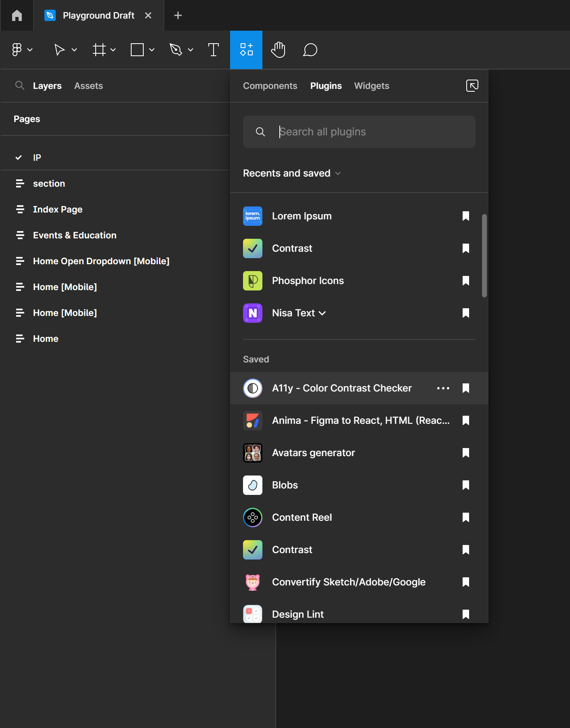The height and width of the screenshot is (728, 570).
Task: Switch to the Components tab
Action: [x=270, y=86]
